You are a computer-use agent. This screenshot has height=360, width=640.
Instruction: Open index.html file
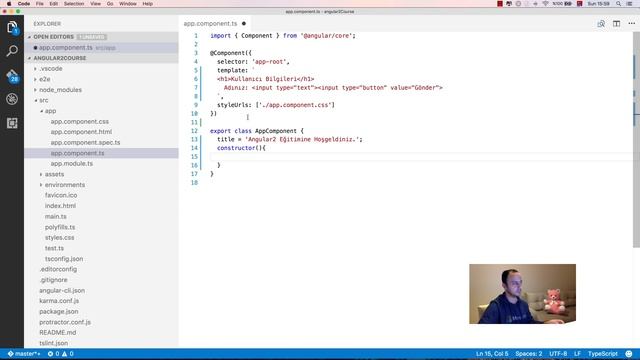60,206
